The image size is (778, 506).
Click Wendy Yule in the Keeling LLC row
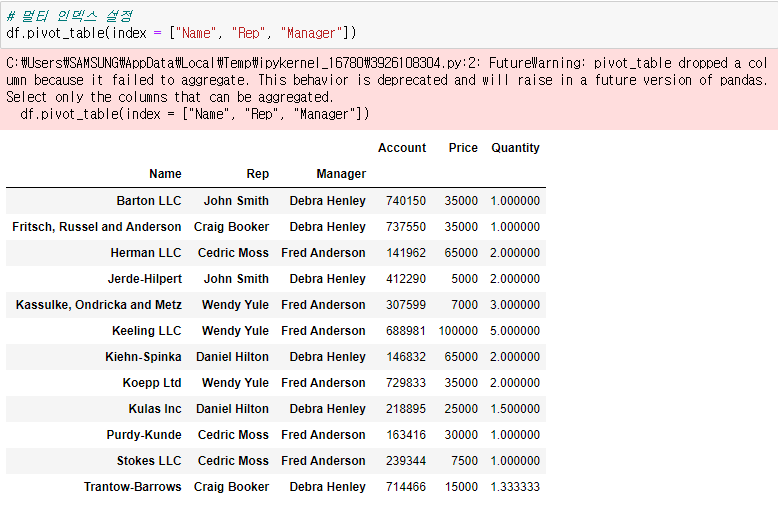(x=235, y=331)
